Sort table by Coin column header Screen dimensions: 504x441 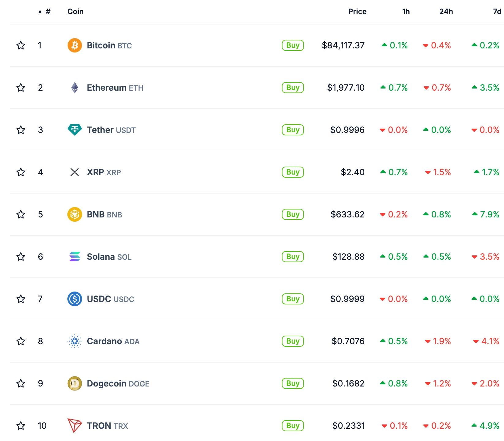75,12
